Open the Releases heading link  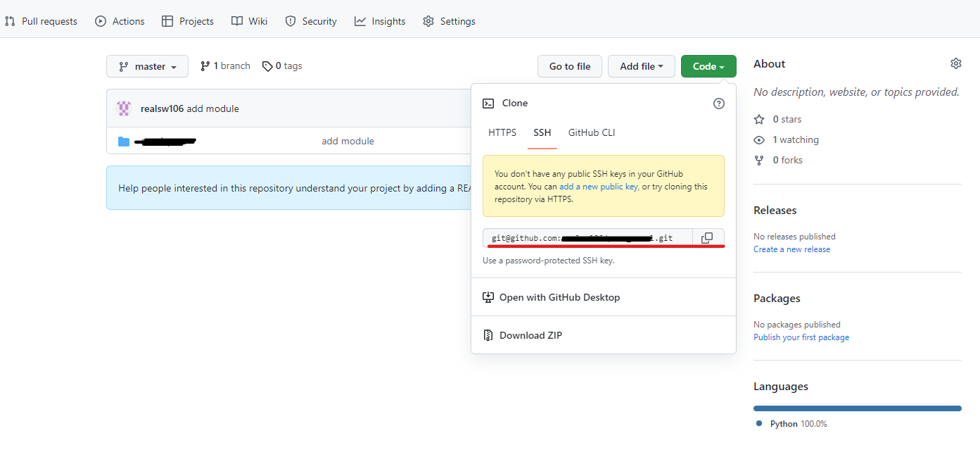coord(775,210)
